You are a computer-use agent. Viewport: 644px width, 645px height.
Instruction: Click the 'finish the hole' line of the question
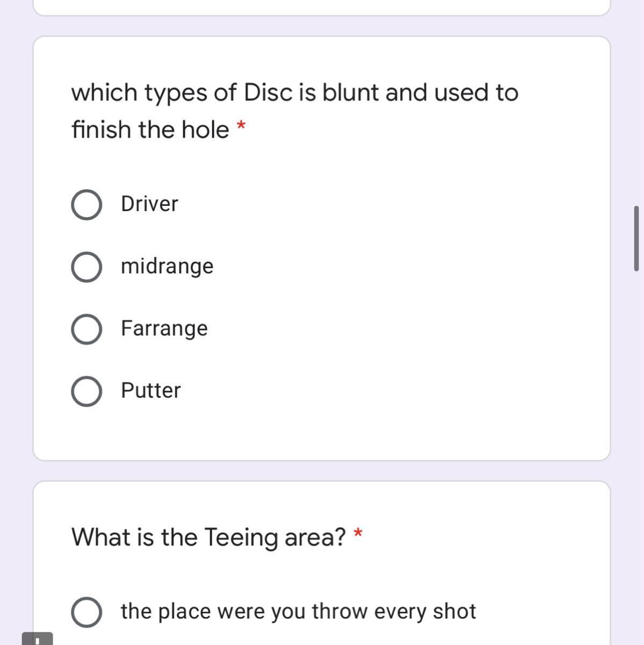pyautogui.click(x=150, y=130)
